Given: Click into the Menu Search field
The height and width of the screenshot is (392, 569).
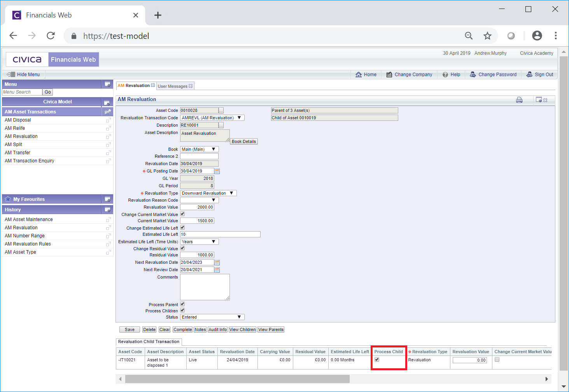Looking at the screenshot, I should [22, 92].
